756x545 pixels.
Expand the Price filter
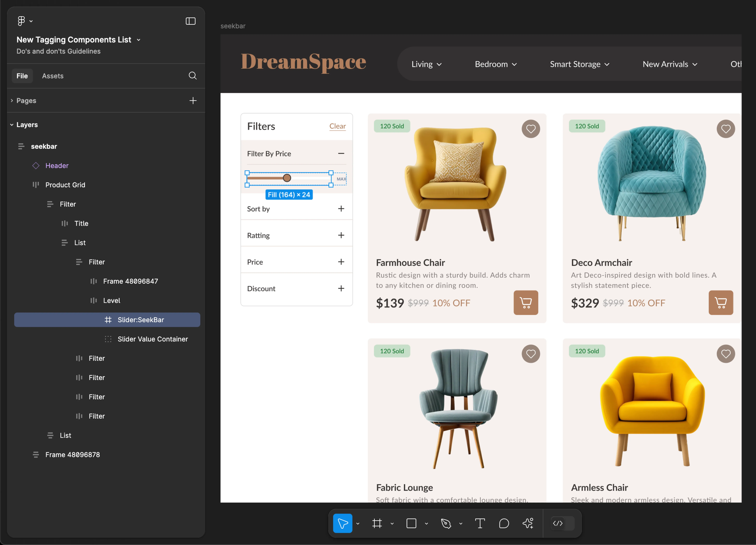click(341, 262)
